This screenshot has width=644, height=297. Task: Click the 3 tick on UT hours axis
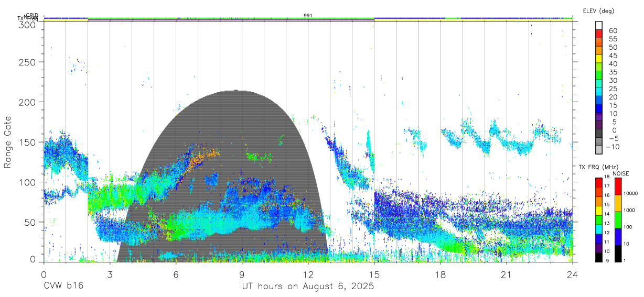pyautogui.click(x=110, y=274)
